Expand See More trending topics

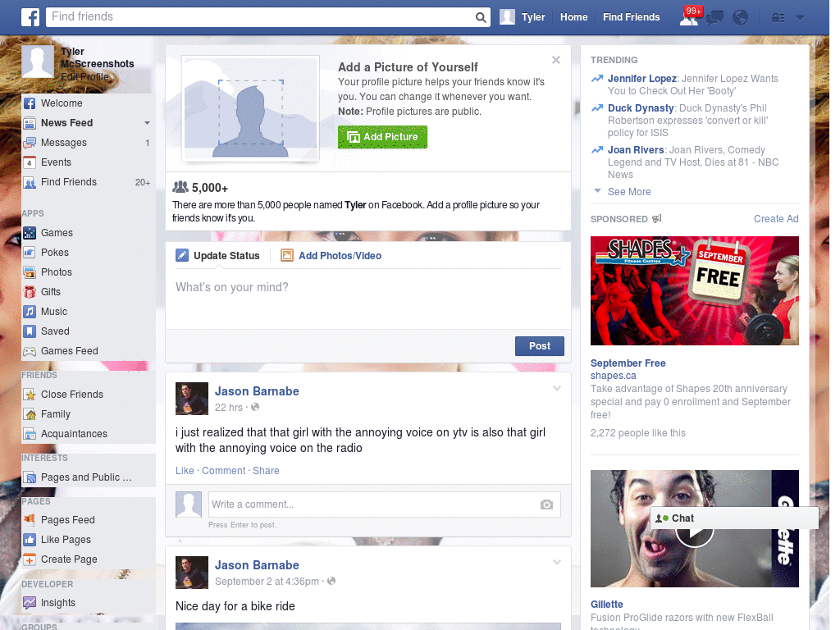tap(629, 192)
